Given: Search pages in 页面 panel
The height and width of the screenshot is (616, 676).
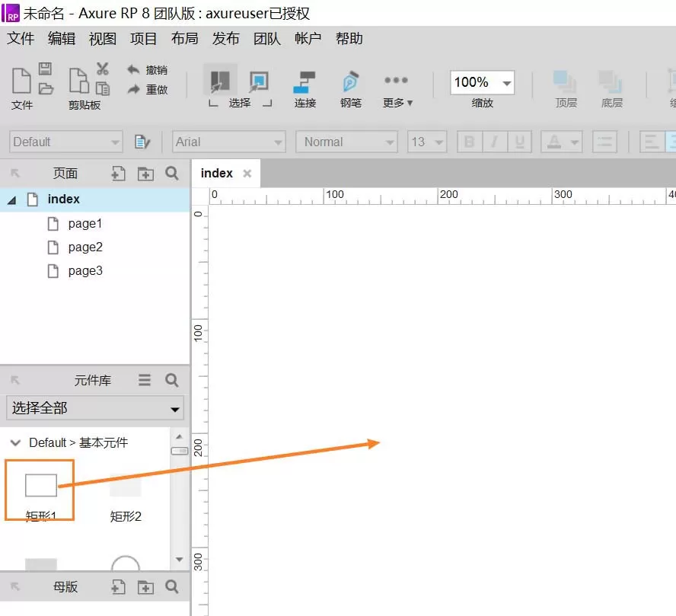Looking at the screenshot, I should tap(172, 174).
